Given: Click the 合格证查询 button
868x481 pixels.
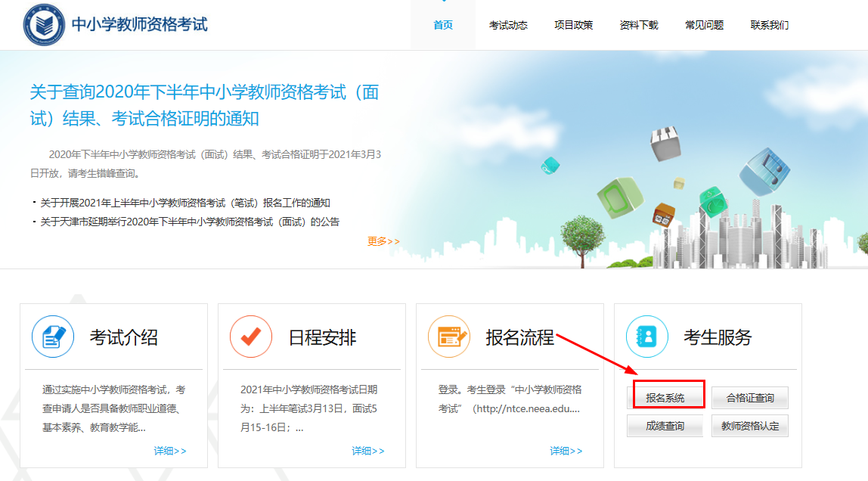Looking at the screenshot, I should point(749,396).
